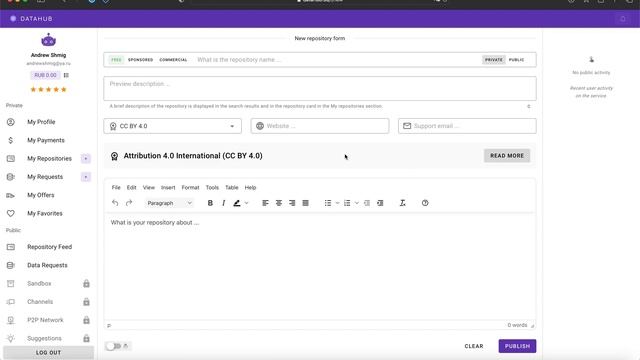
Task: Set repository visibility to PRIVATE
Action: (x=493, y=60)
